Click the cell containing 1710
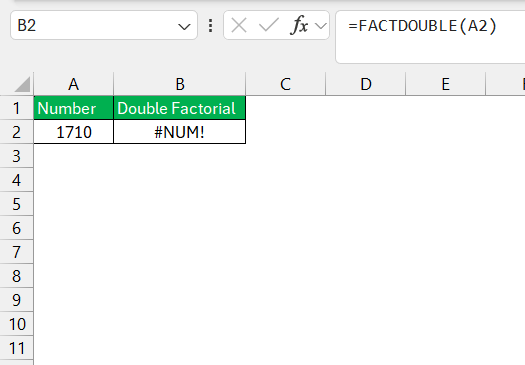The image size is (525, 365). [74, 132]
